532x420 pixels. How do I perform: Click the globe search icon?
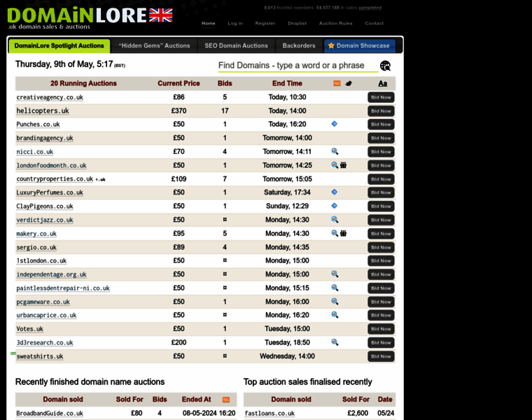tap(385, 66)
